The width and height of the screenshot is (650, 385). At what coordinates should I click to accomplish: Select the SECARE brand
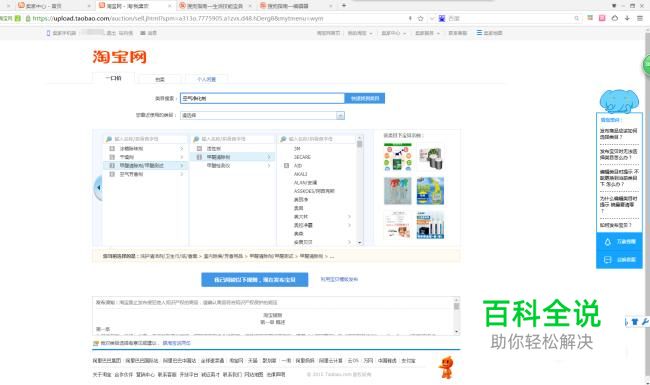pyautogui.click(x=302, y=157)
